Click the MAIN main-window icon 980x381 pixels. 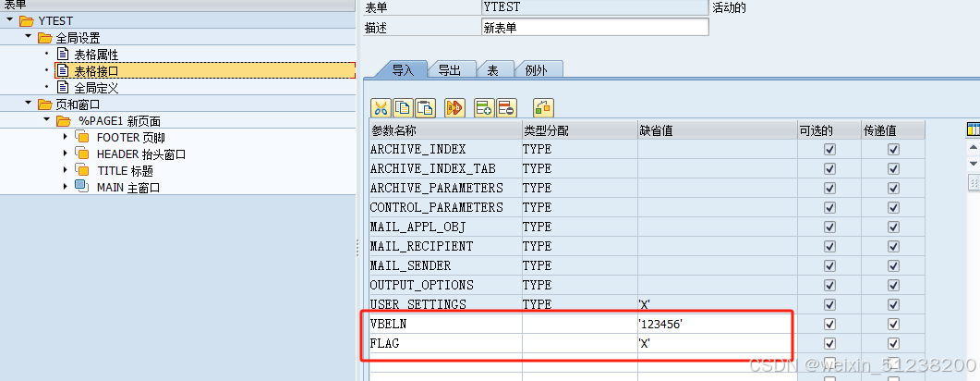coord(82,187)
